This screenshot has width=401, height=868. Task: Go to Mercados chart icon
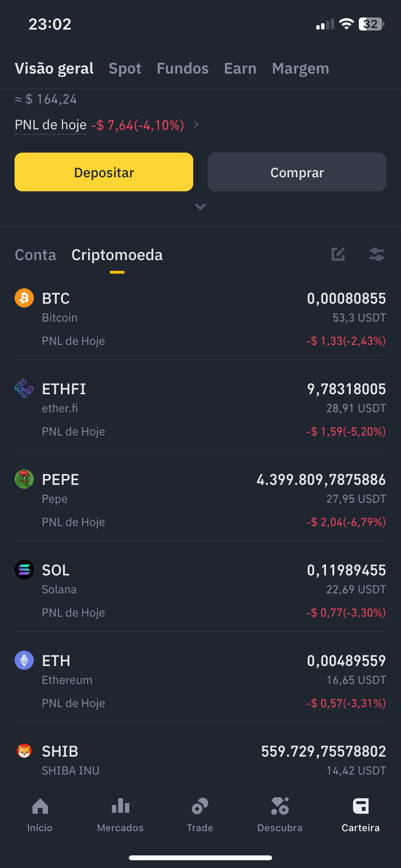[x=120, y=806]
